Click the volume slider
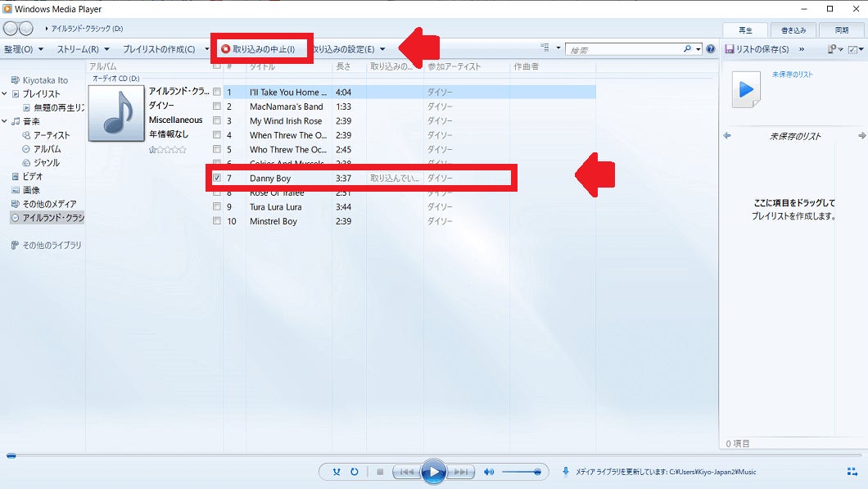 [521, 472]
